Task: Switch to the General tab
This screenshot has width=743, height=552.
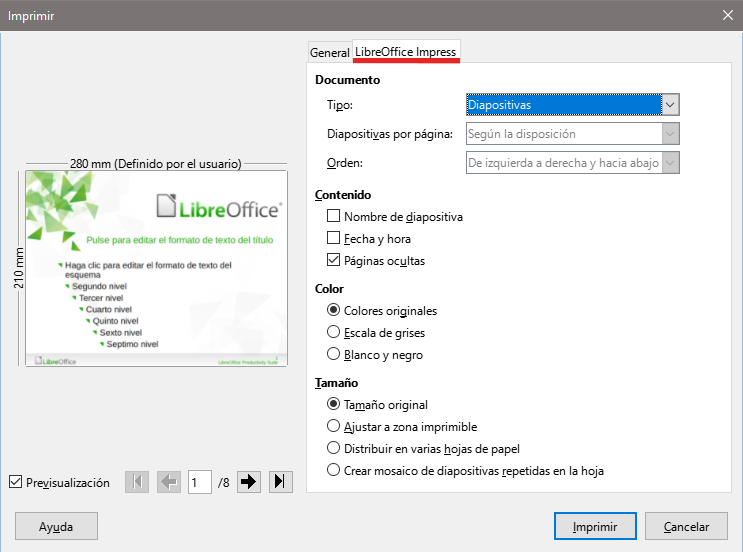Action: tap(330, 53)
